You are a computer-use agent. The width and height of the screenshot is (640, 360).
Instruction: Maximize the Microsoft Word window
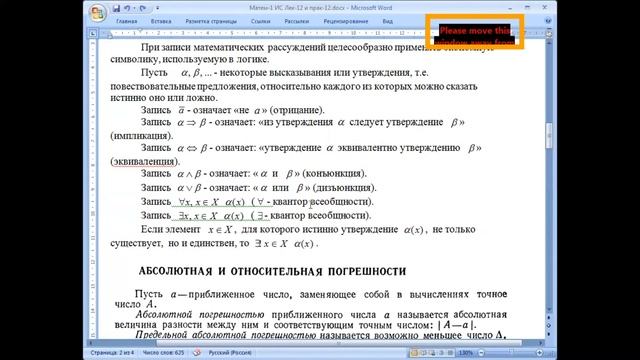527,8
